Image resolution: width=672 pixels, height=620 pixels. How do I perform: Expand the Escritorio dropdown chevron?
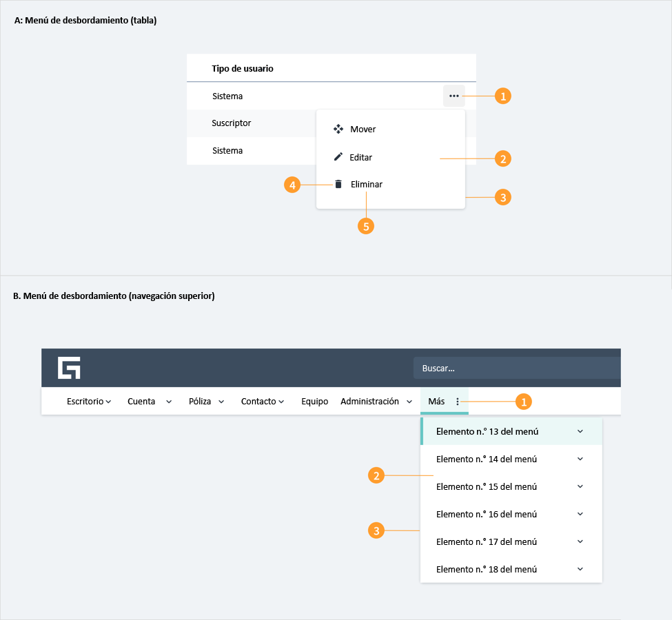tap(108, 402)
